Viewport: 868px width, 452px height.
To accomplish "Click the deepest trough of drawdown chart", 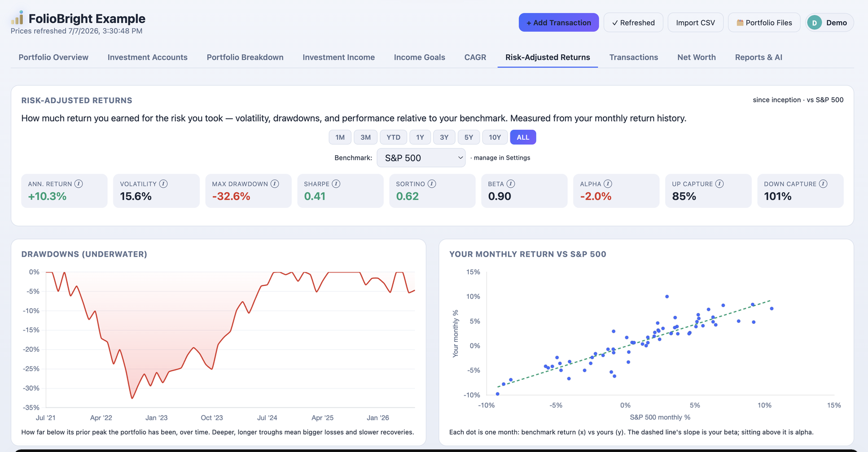I will 132,398.
